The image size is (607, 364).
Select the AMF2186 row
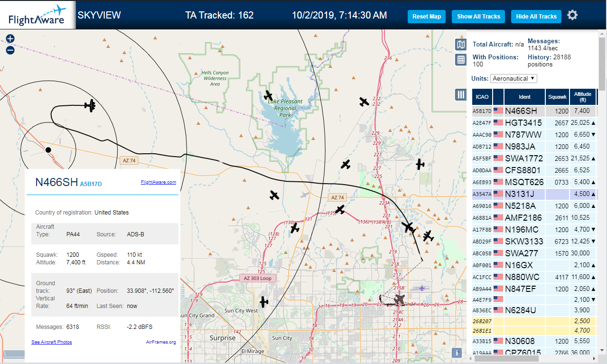tap(535, 218)
